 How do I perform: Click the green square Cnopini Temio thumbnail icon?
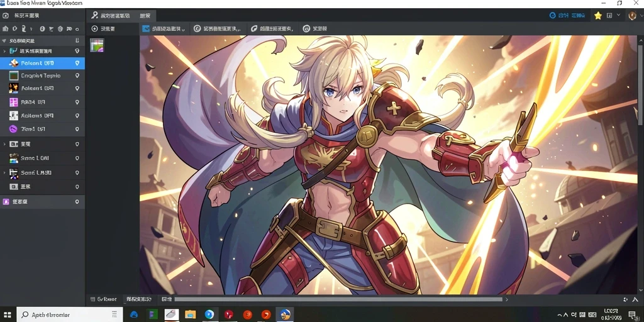14,75
